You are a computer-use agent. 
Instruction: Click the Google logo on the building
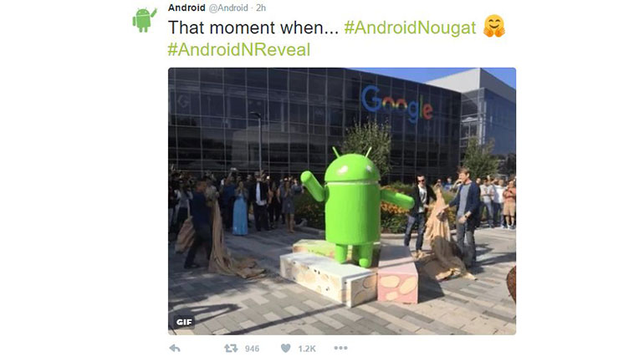click(396, 105)
